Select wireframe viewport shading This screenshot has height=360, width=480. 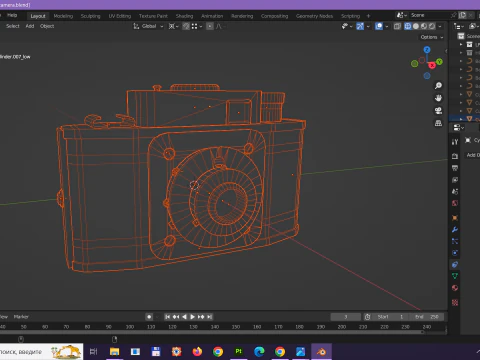[408, 26]
